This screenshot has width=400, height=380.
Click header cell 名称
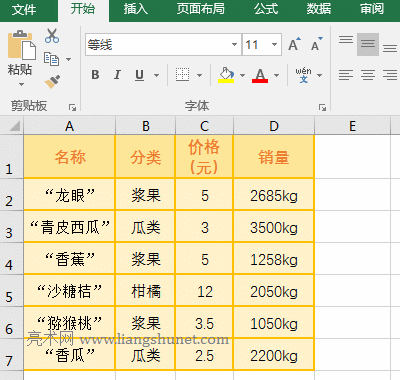click(x=69, y=156)
